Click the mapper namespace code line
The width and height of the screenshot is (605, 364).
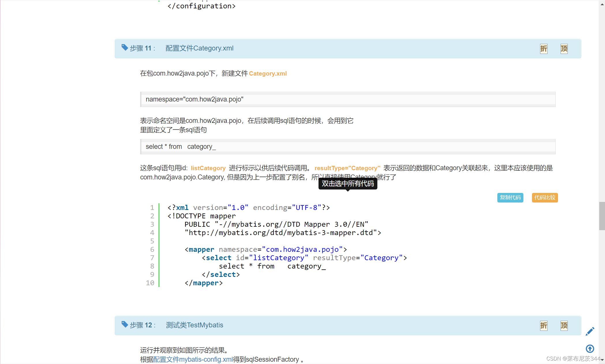(x=265, y=249)
